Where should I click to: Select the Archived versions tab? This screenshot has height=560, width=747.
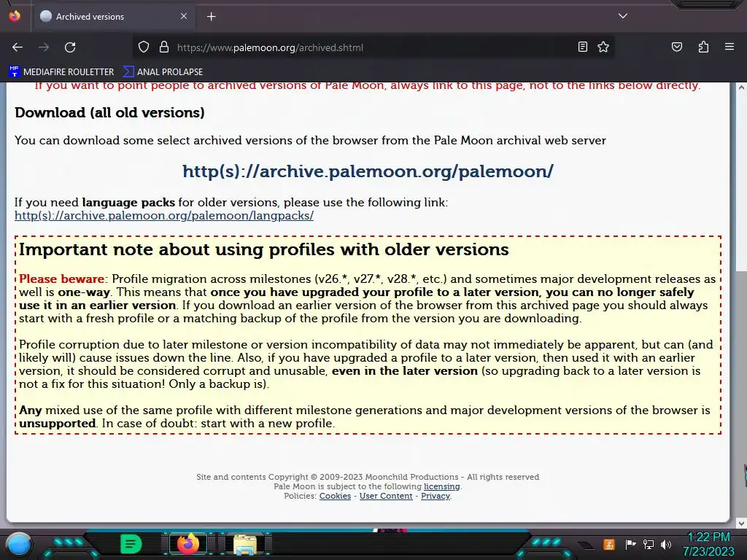click(115, 17)
